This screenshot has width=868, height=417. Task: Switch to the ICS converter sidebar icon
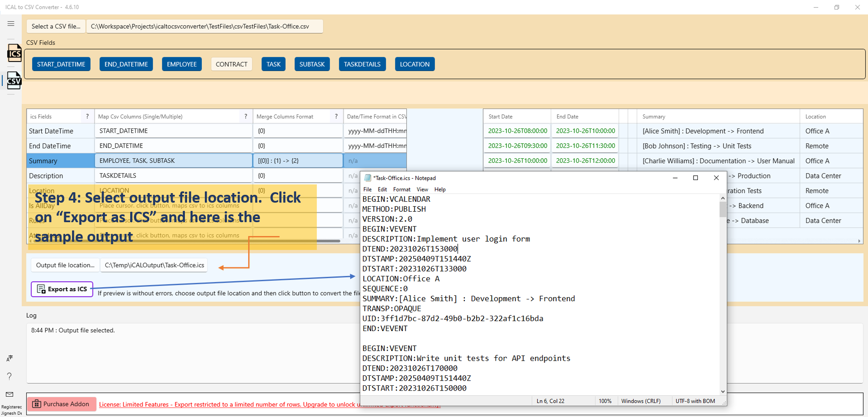14,53
